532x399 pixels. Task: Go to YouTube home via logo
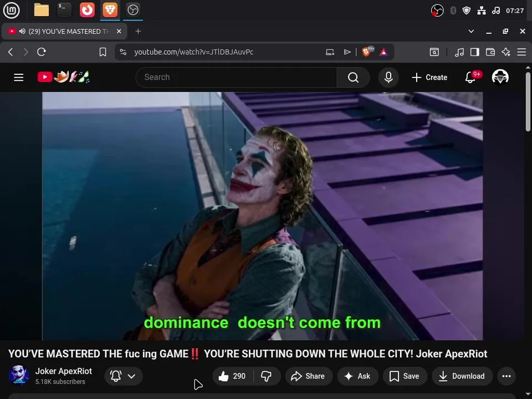point(63,77)
